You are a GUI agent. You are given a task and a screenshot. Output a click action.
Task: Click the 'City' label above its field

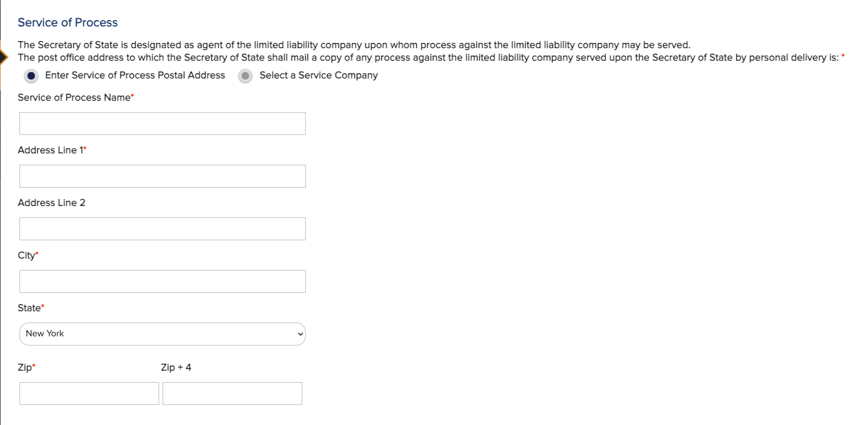[x=27, y=256]
